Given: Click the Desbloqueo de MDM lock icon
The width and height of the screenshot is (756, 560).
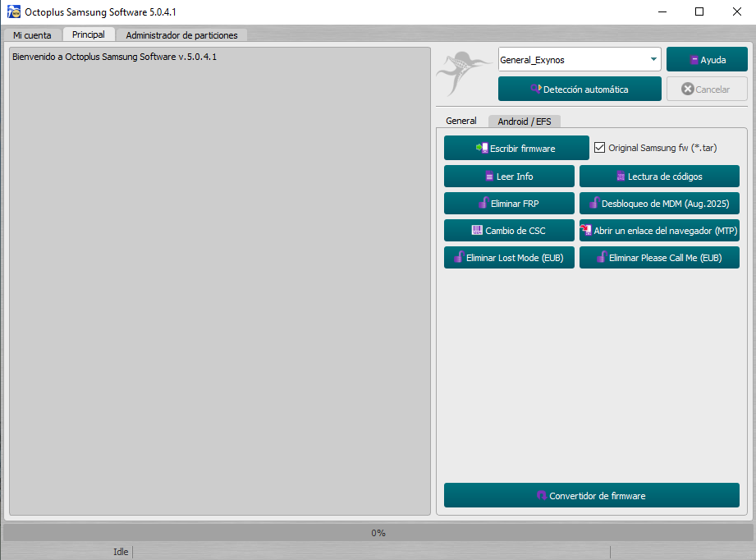Looking at the screenshot, I should point(594,204).
